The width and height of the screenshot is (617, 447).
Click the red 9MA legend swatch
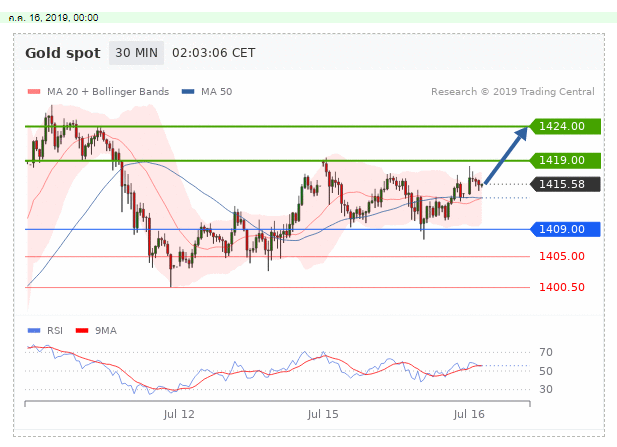(82, 331)
